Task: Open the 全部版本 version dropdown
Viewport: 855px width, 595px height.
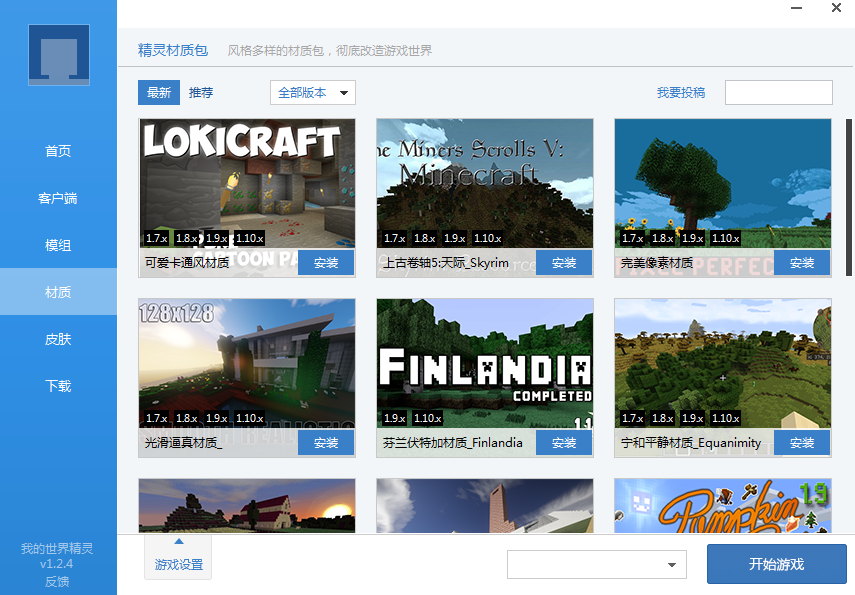Action: point(313,93)
